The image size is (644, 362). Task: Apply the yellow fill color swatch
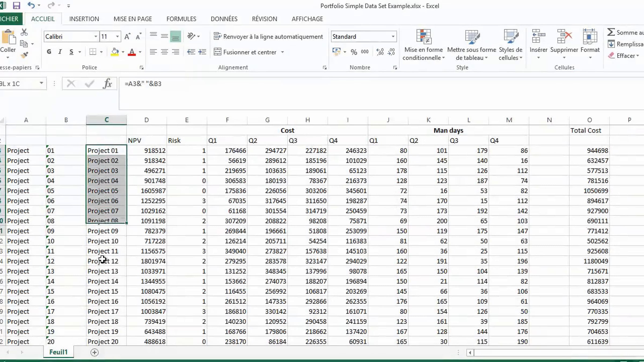pos(115,52)
